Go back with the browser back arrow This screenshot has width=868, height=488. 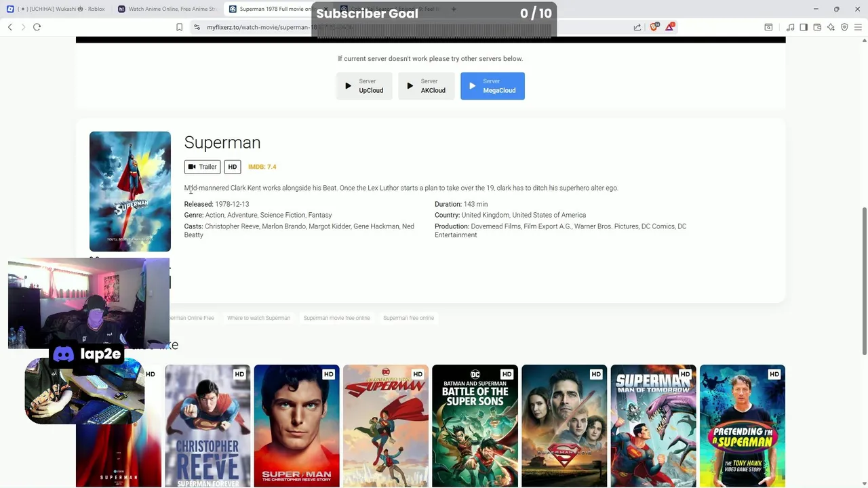pyautogui.click(x=10, y=27)
